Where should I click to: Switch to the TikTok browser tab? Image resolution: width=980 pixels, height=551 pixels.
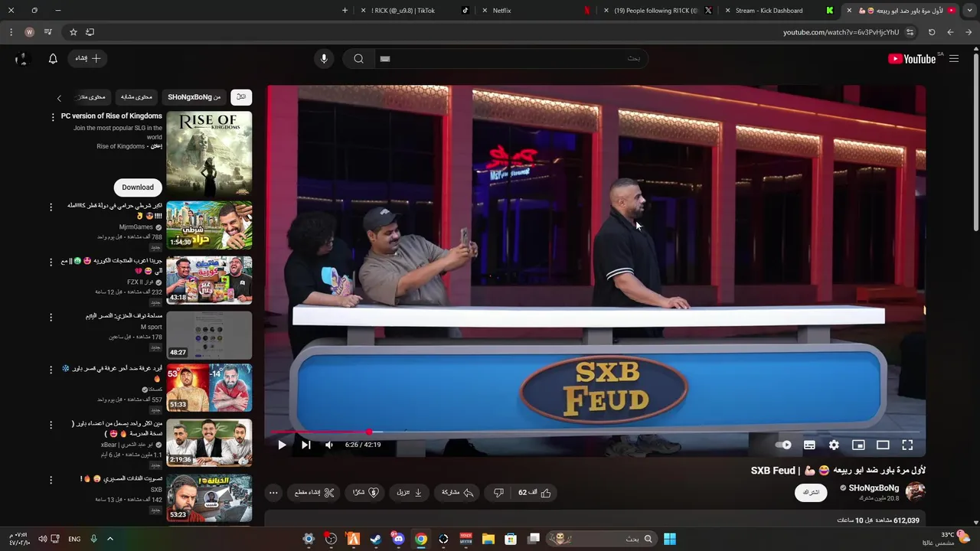[x=413, y=11]
